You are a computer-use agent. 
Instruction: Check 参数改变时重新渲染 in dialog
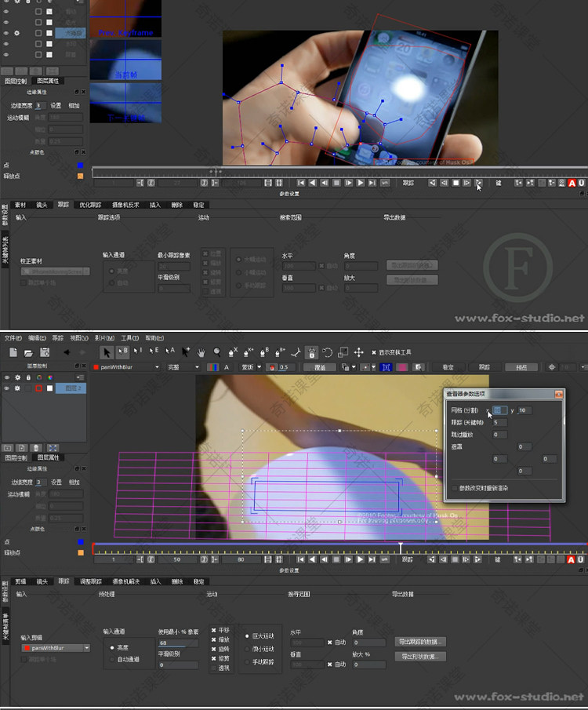point(455,488)
